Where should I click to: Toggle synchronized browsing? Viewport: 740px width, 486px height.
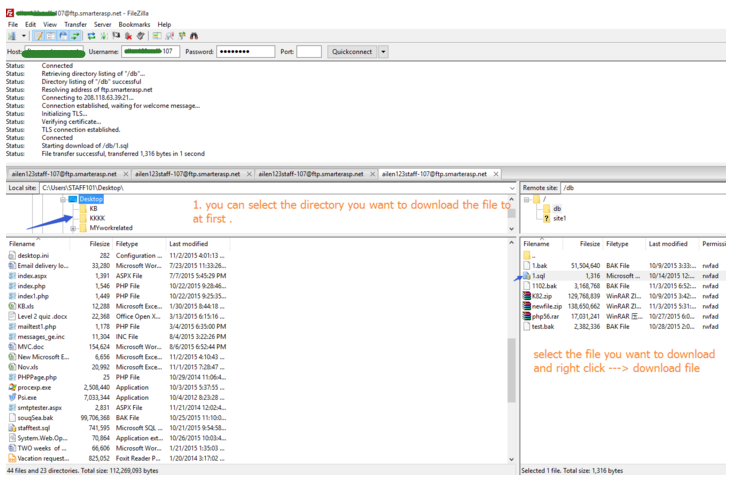pos(182,36)
